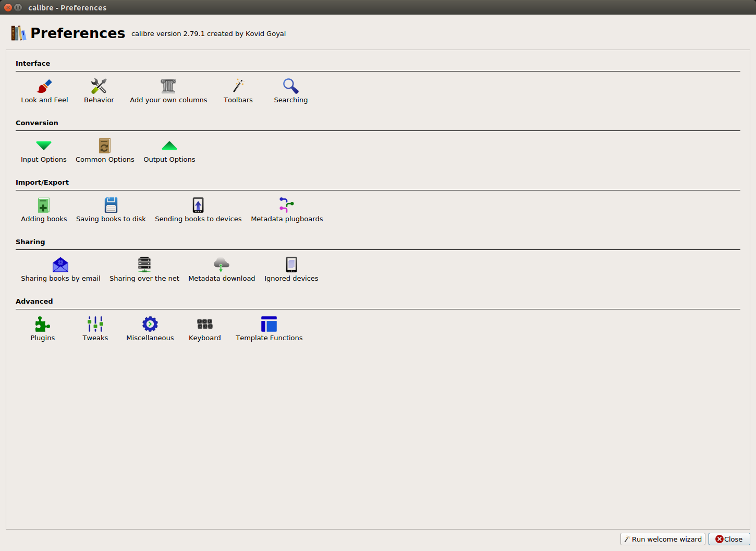Open the Keyboard shortcuts preferences
Image resolution: width=756 pixels, height=551 pixels.
(x=205, y=329)
